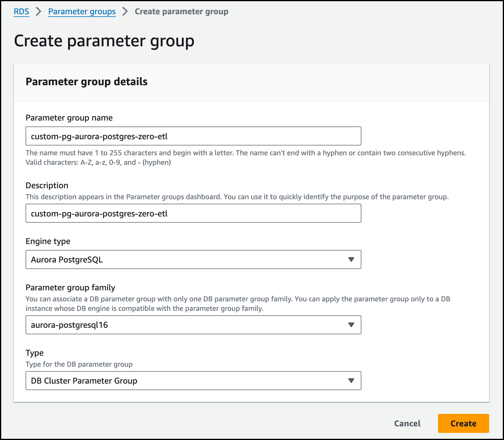Click the 'Parameter group name' field label

point(69,118)
